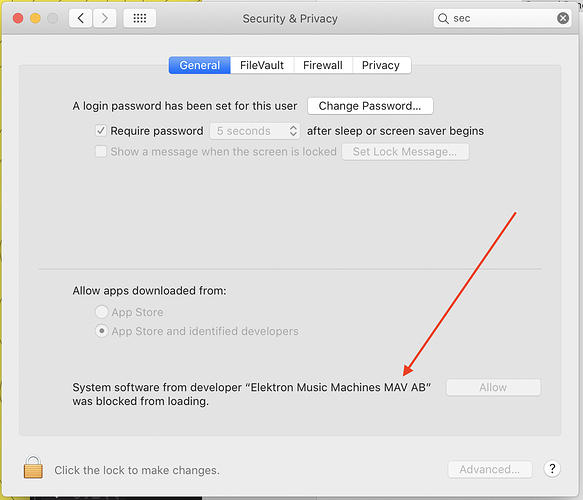The height and width of the screenshot is (500, 583).
Task: Enable Show a message when screen is locked
Action: [x=101, y=152]
